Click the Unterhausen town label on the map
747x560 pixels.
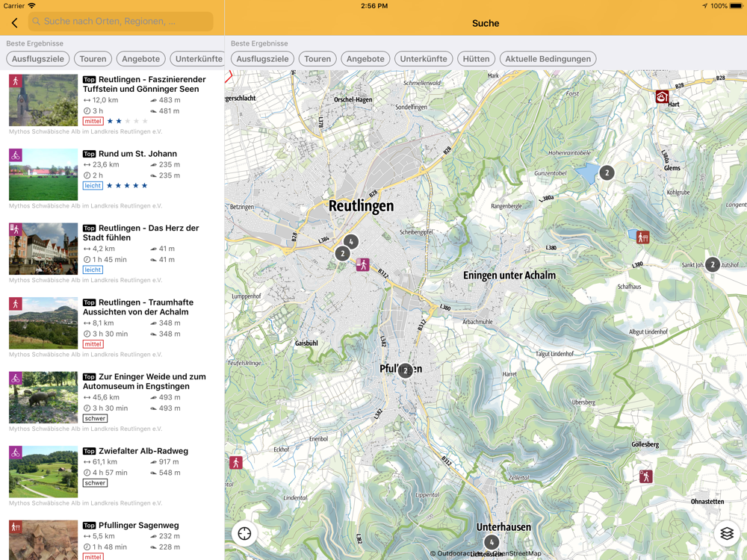(x=503, y=527)
